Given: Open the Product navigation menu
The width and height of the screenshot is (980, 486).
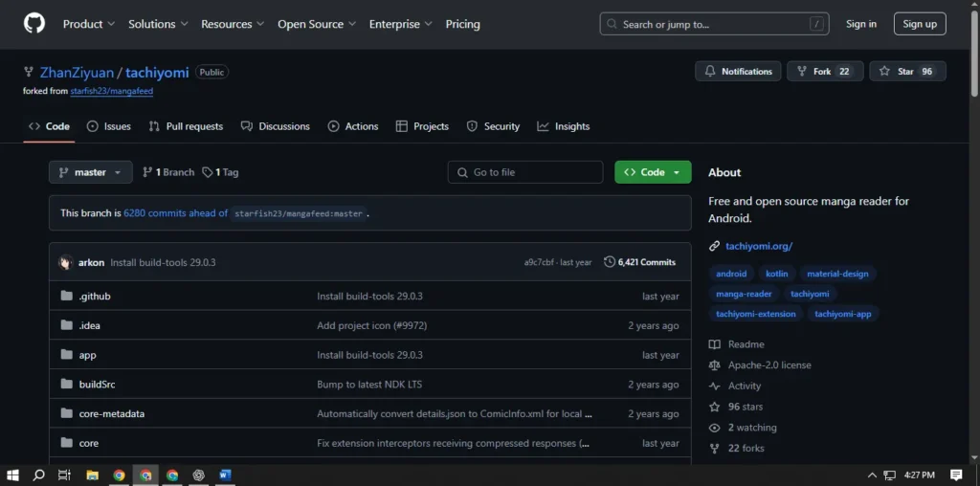Looking at the screenshot, I should [x=88, y=24].
